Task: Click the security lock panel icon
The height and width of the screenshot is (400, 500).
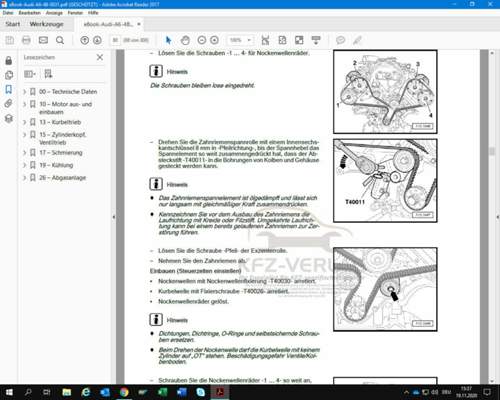Action: pyautogui.click(x=9, y=61)
